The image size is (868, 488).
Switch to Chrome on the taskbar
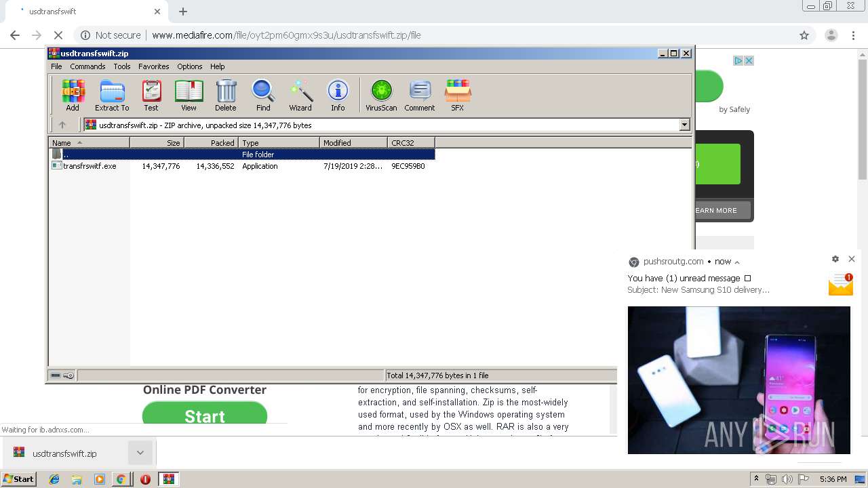click(121, 479)
